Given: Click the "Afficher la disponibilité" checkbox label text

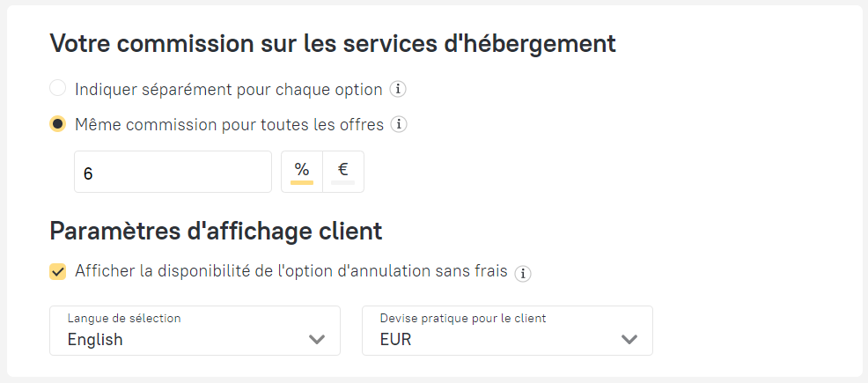Looking at the screenshot, I should coord(291,271).
